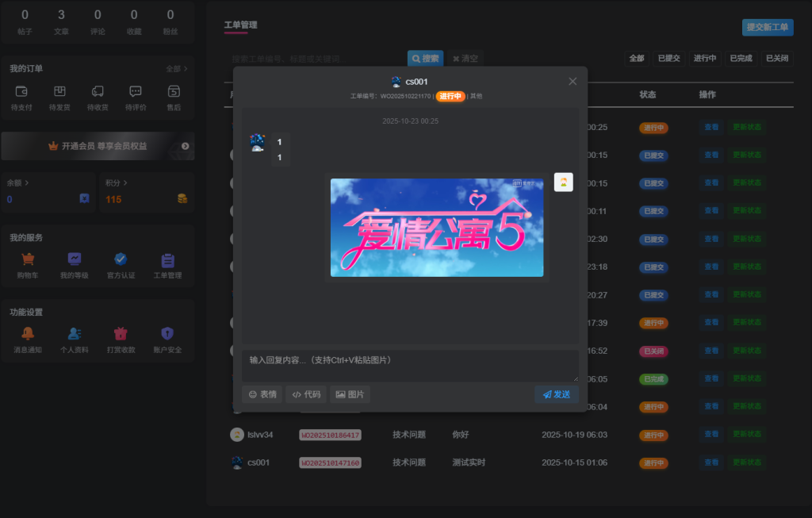
Task: Open the 官方认证 verification icon
Action: pyautogui.click(x=121, y=259)
